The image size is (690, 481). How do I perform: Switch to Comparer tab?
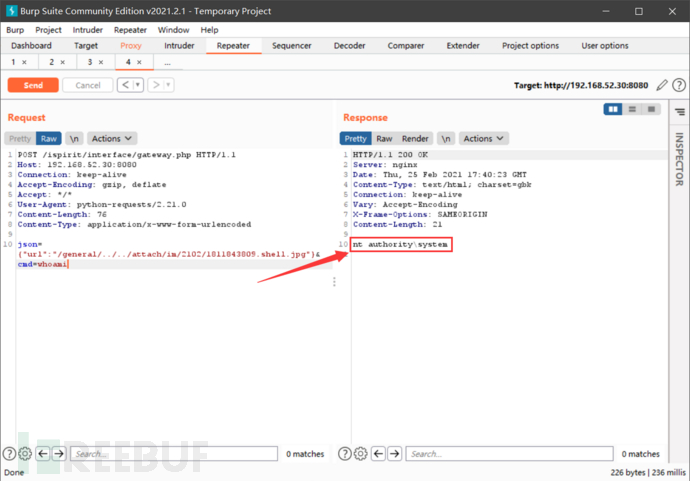tap(406, 45)
